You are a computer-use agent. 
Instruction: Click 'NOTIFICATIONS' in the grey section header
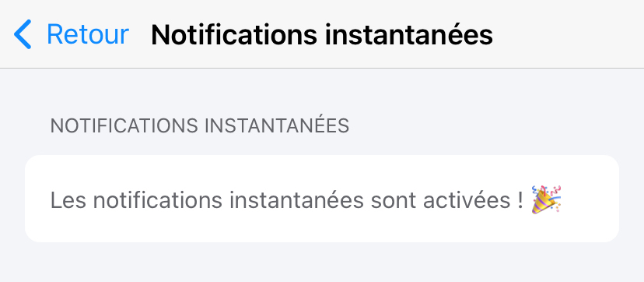[124, 125]
